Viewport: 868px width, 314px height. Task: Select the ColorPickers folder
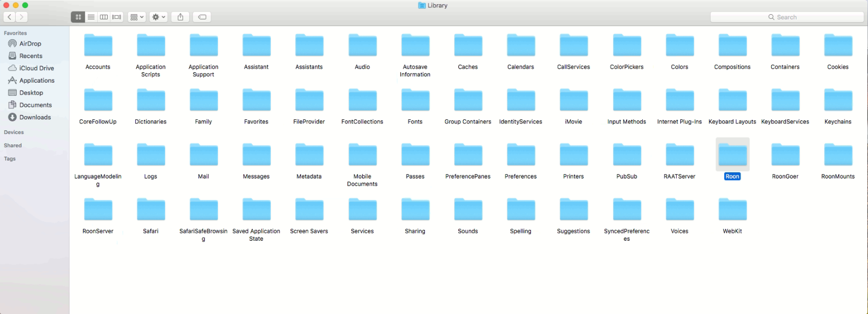627,46
